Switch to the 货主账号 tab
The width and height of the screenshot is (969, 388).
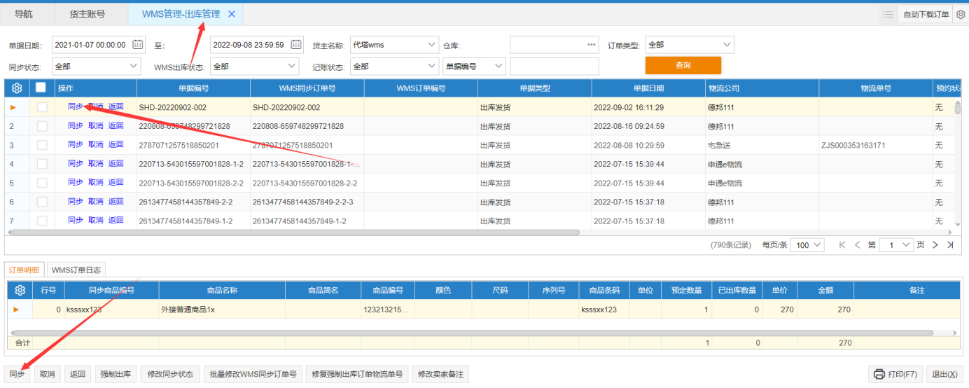coord(87,14)
